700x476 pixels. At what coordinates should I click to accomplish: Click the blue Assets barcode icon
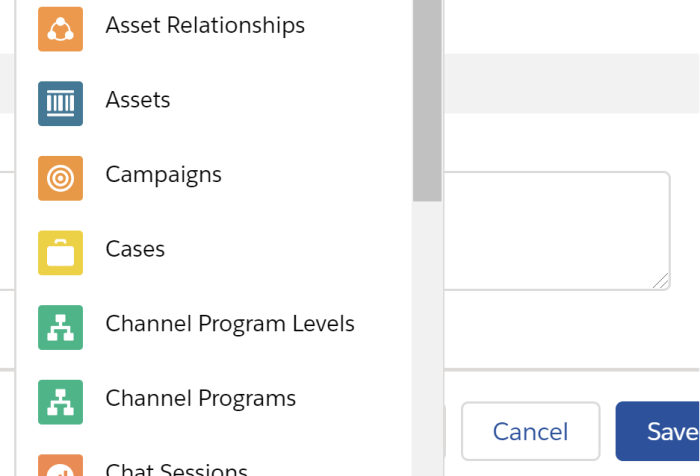pyautogui.click(x=60, y=103)
